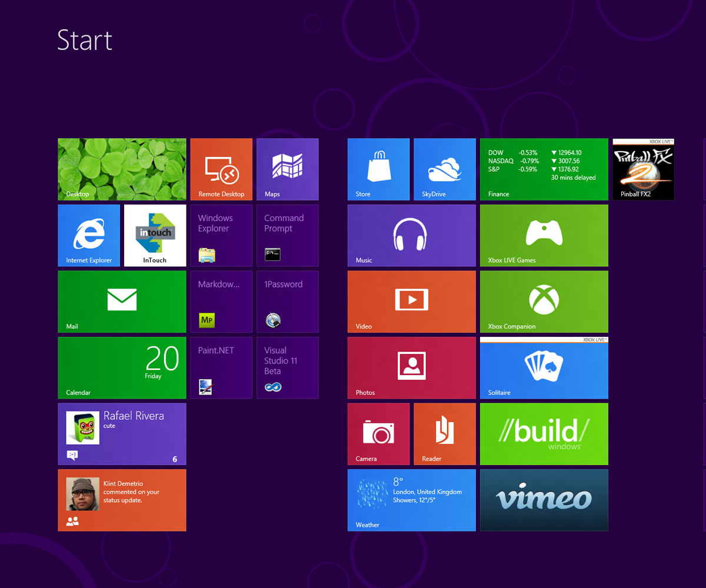
Task: Open the Camera tile
Action: click(378, 434)
